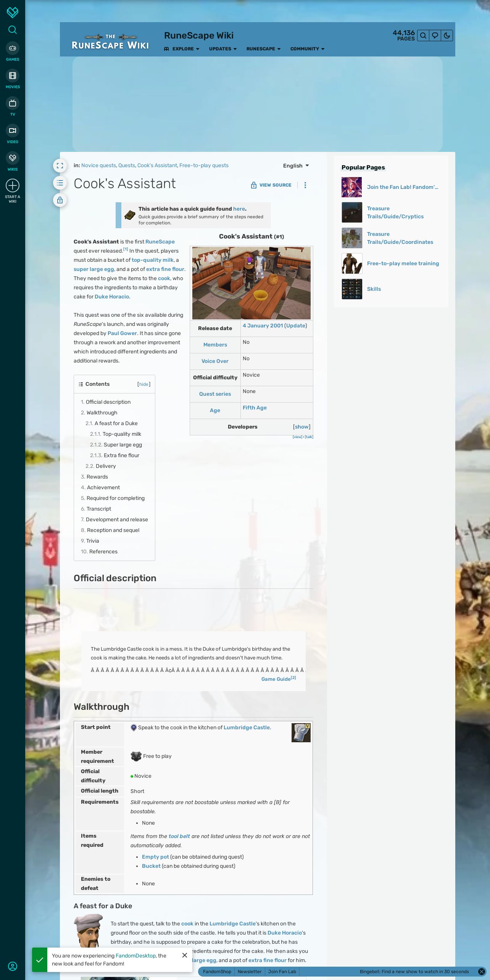Open the Community dropdown menu
Viewport: 490px width, 980px height.
click(307, 49)
